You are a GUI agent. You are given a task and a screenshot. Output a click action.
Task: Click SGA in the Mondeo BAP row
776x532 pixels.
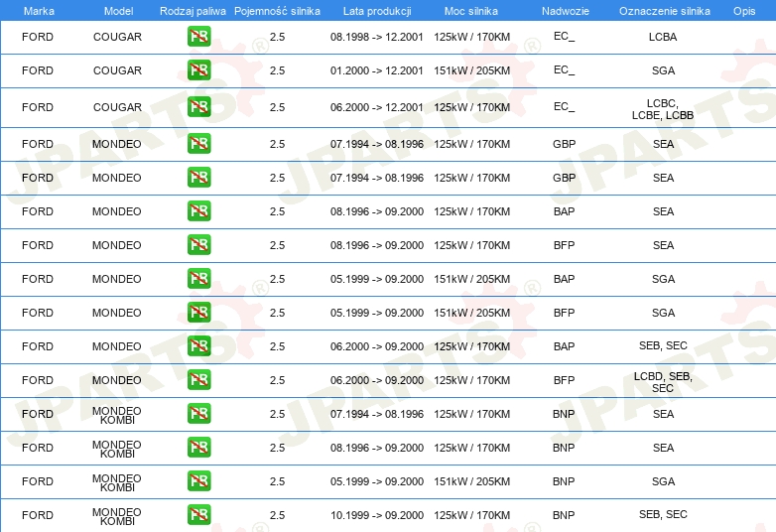point(663,279)
